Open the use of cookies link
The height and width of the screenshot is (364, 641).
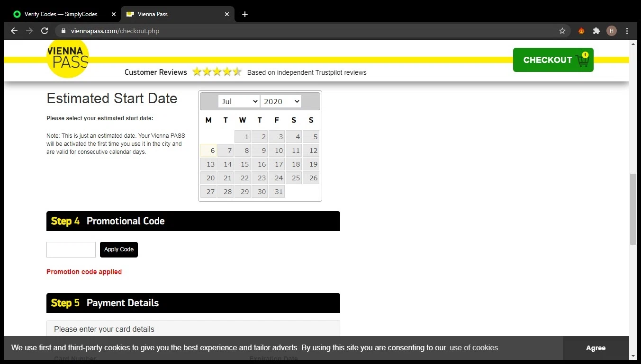pos(474,347)
